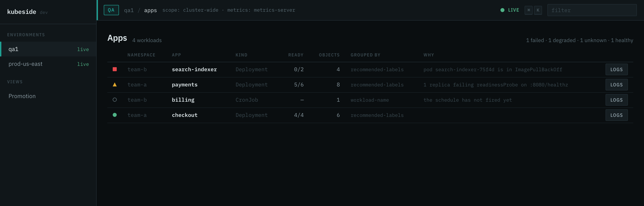
Task: Click the qa1 breadcrumb link
Action: 129,10
